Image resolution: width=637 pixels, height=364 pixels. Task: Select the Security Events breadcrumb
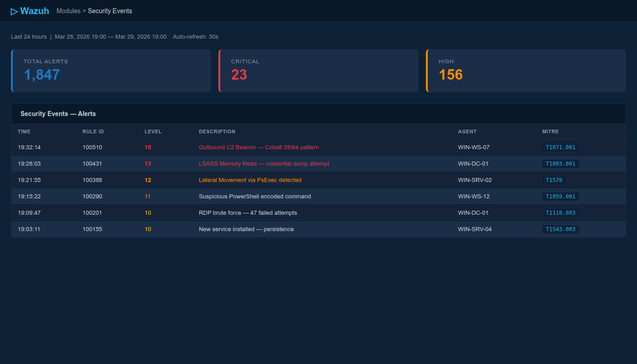click(110, 11)
